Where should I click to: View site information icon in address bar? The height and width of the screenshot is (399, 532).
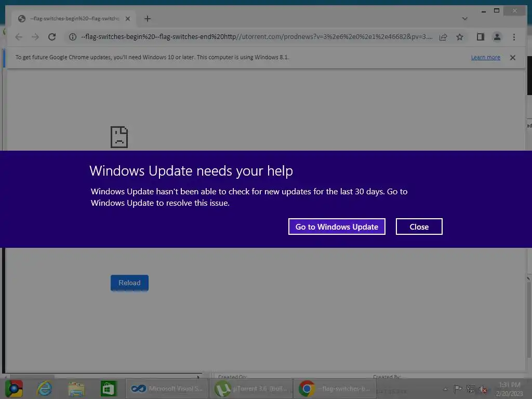pos(73,37)
